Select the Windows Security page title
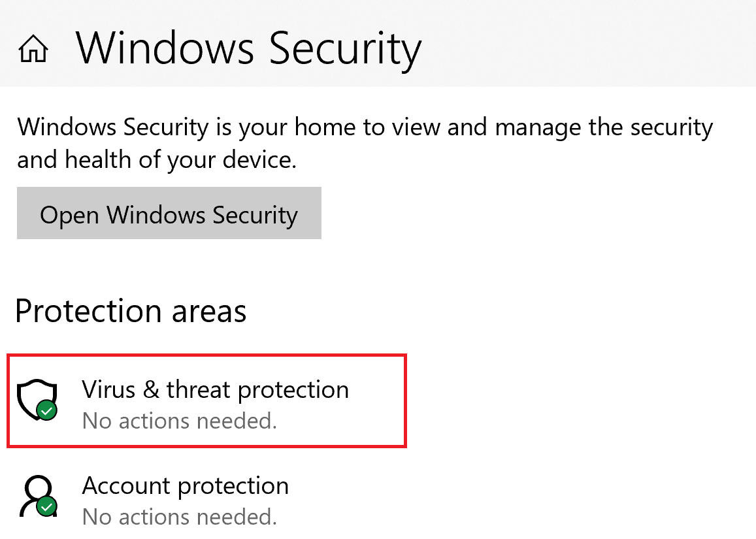 [x=248, y=48]
